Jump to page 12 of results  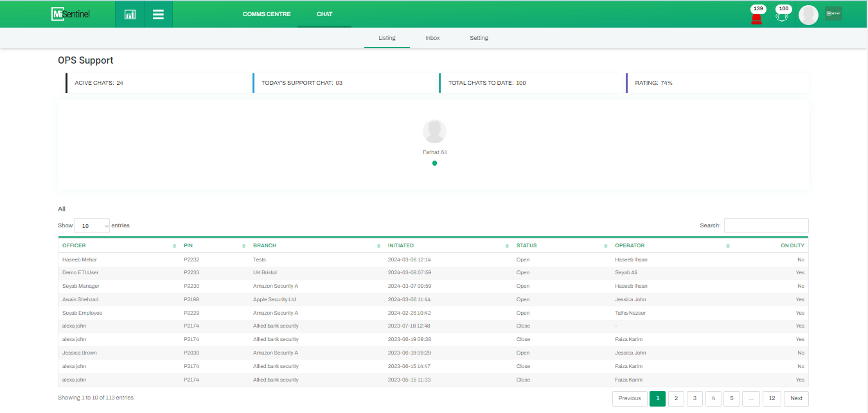tap(772, 398)
